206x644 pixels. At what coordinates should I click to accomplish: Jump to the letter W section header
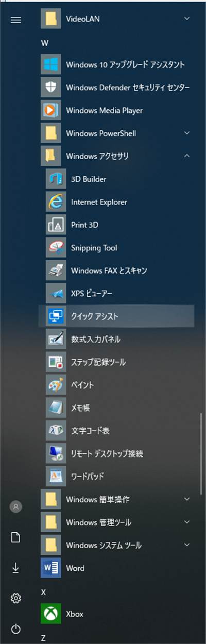pos(44,43)
